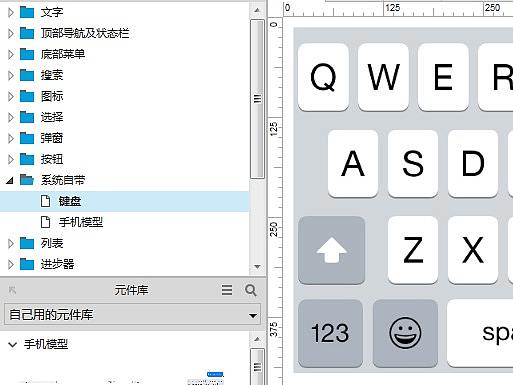The image size is (513, 385).
Task: Search the 元件库 widget library
Action: pyautogui.click(x=251, y=290)
